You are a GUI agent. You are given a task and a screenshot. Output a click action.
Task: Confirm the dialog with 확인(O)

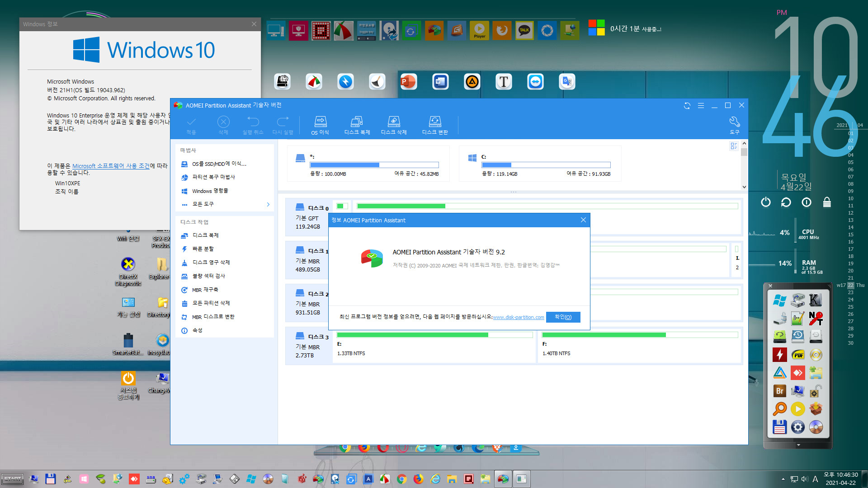point(563,317)
